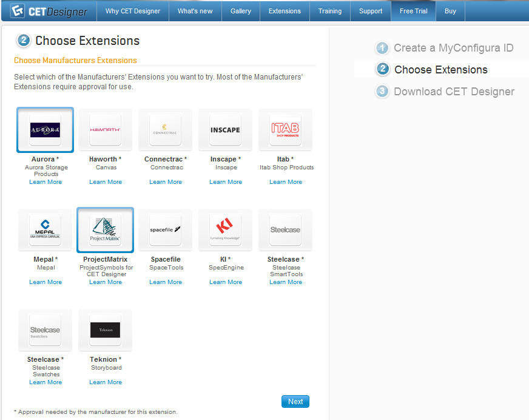Open Learn More link under Aurora
The width and height of the screenshot is (529, 420).
pyautogui.click(x=45, y=182)
